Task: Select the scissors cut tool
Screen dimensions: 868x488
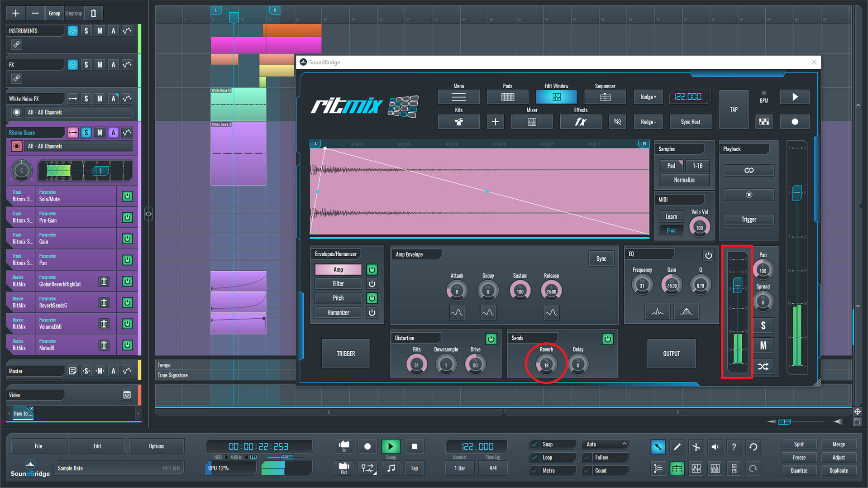Action: 696,447
